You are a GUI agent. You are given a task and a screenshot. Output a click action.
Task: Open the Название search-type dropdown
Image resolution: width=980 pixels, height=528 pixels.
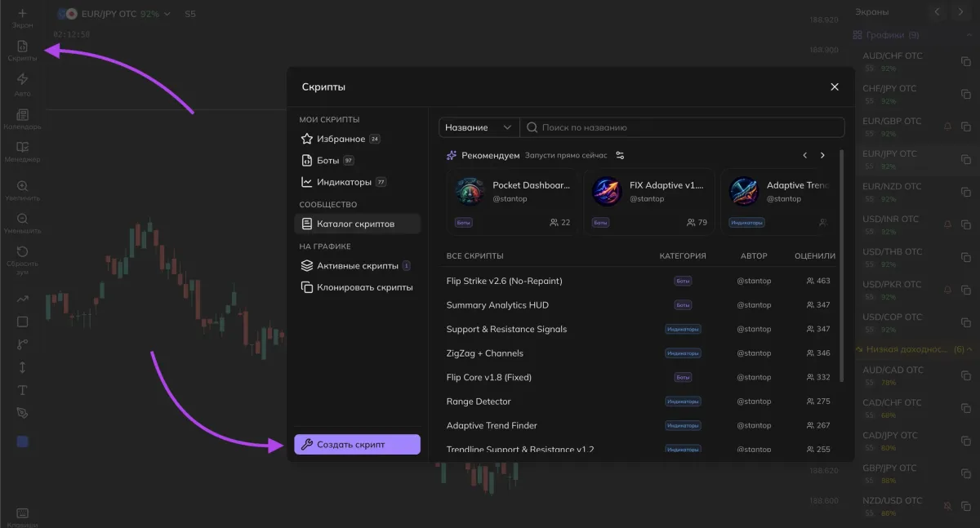(479, 127)
